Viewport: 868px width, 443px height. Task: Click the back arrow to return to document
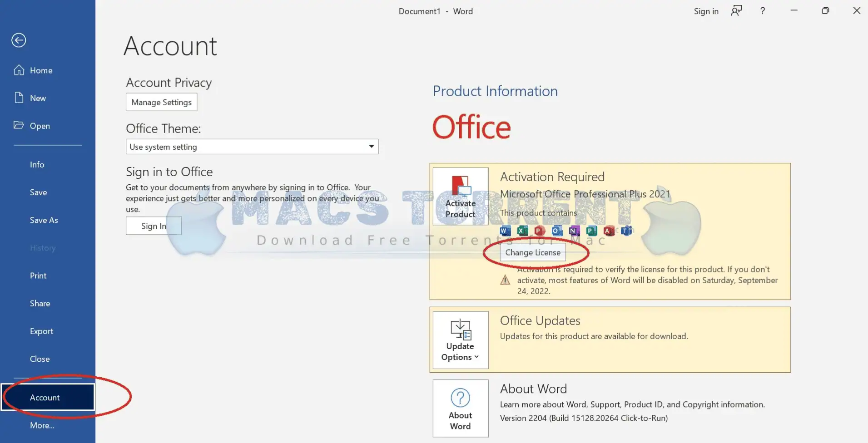pyautogui.click(x=19, y=40)
